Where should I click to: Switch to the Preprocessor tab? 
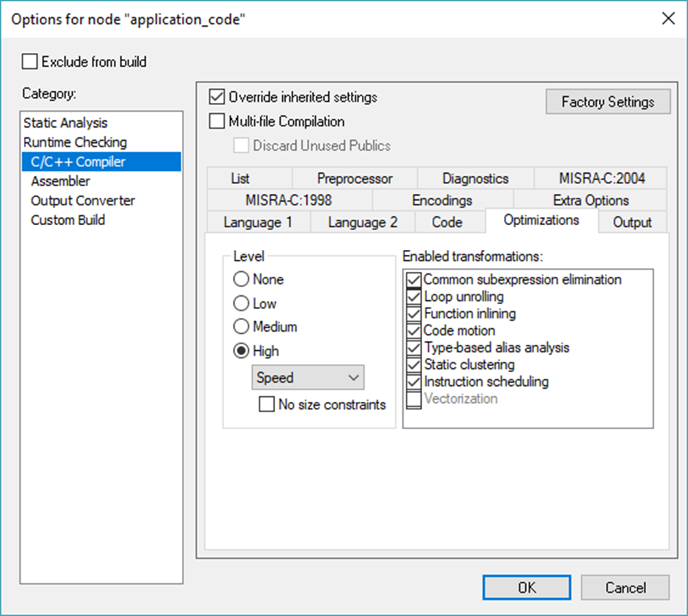354,178
